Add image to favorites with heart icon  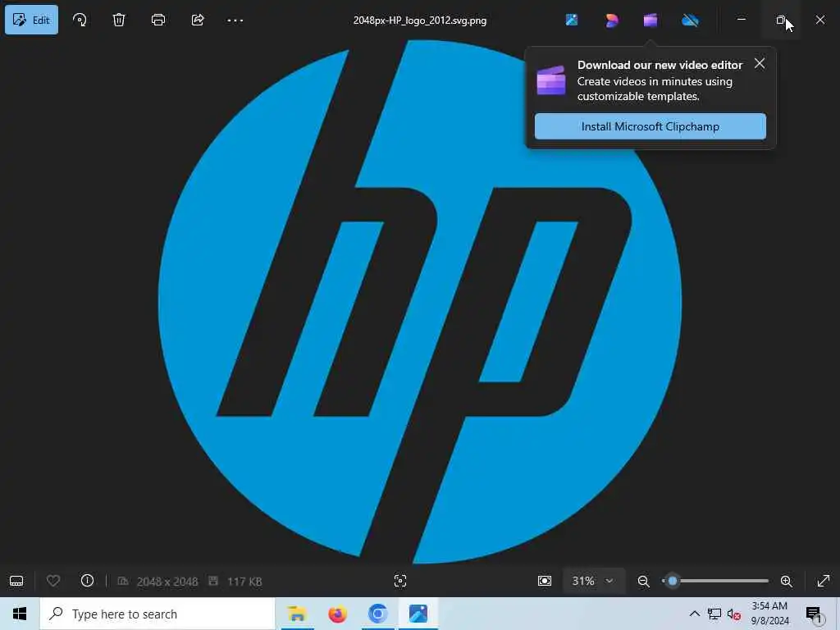point(53,581)
